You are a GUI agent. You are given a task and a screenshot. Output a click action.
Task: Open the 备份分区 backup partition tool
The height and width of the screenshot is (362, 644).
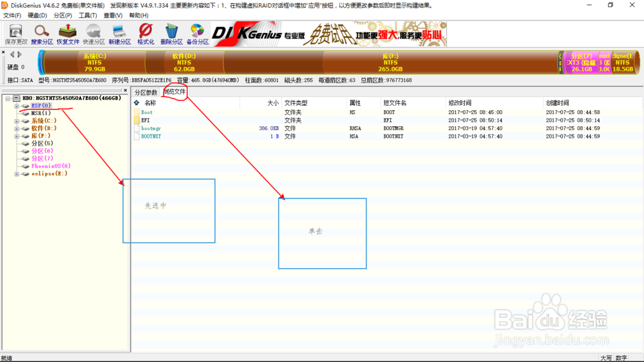pyautogui.click(x=198, y=34)
